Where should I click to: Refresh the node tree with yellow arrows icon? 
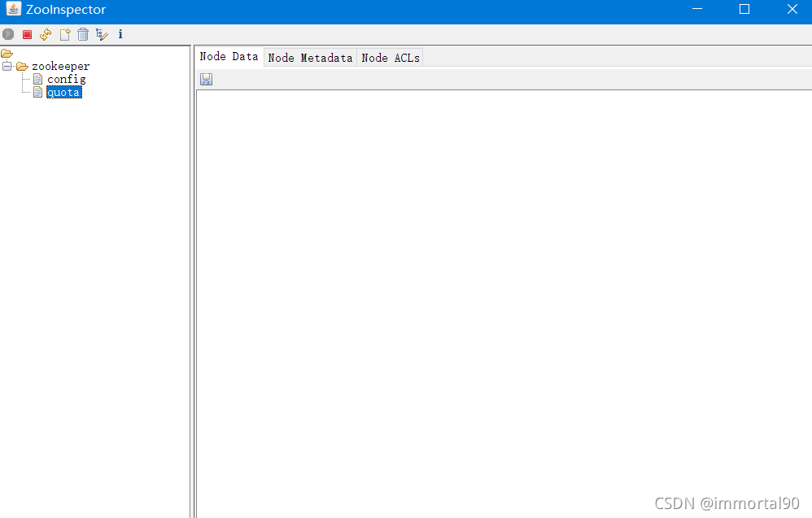[x=46, y=35]
